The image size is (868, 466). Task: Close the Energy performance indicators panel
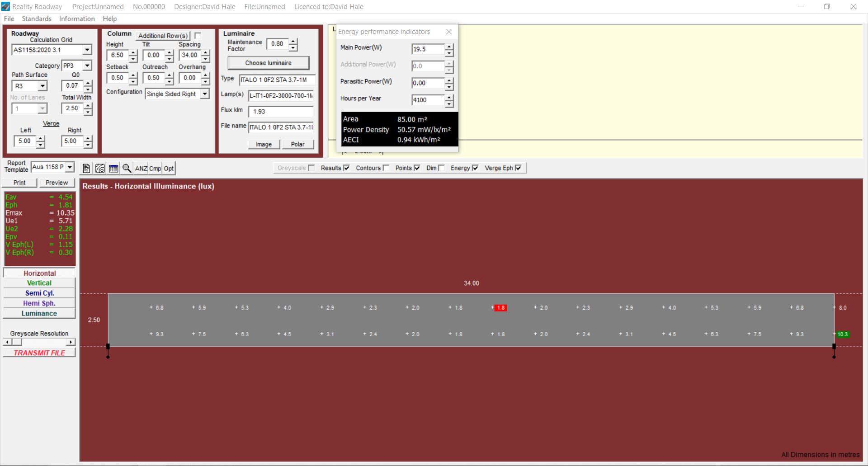pos(449,32)
